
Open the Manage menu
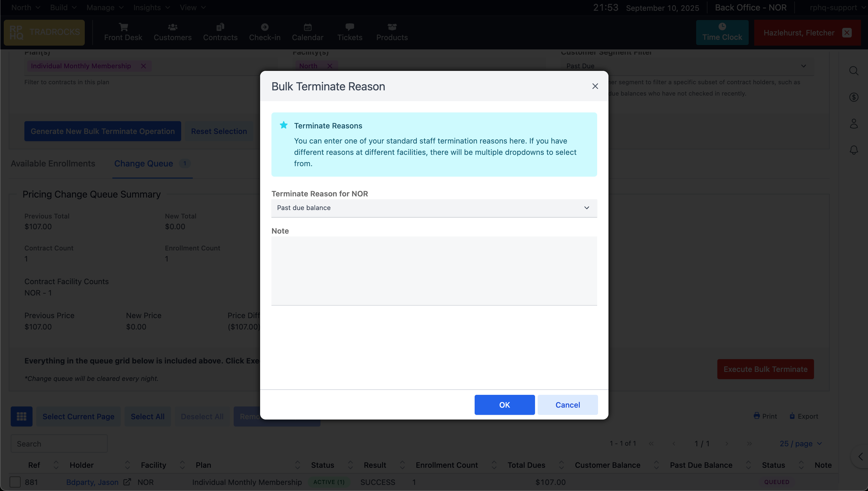[x=105, y=8]
